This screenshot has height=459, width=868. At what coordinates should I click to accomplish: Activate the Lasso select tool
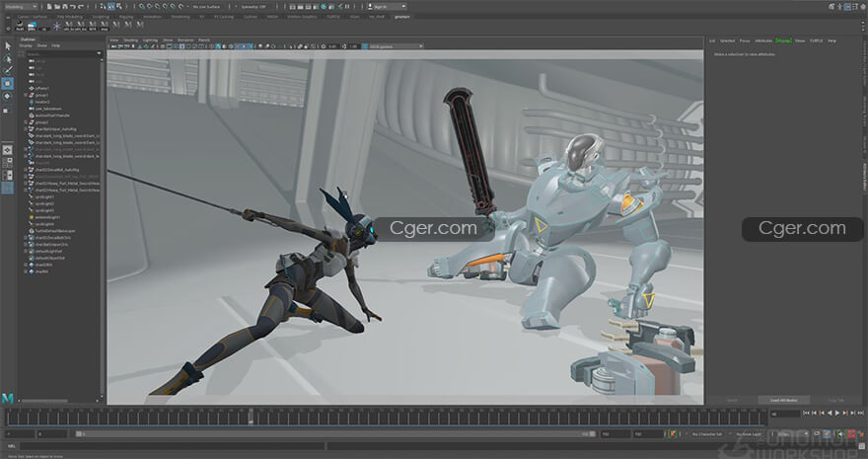(8, 58)
